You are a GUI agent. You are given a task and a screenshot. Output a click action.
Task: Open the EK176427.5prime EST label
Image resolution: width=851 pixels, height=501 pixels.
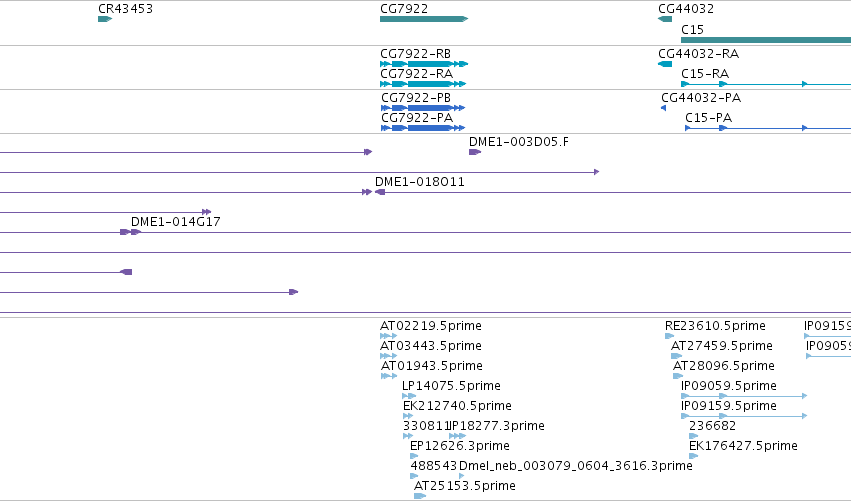click(743, 446)
